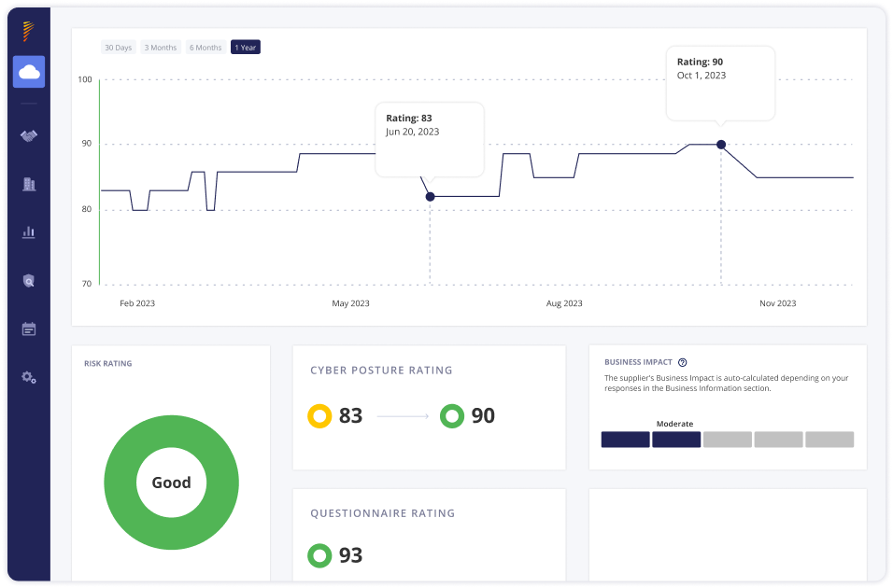Image resolution: width=893 pixels, height=588 pixels.
Task: Click the May 2023 axis label
Action: (x=351, y=303)
